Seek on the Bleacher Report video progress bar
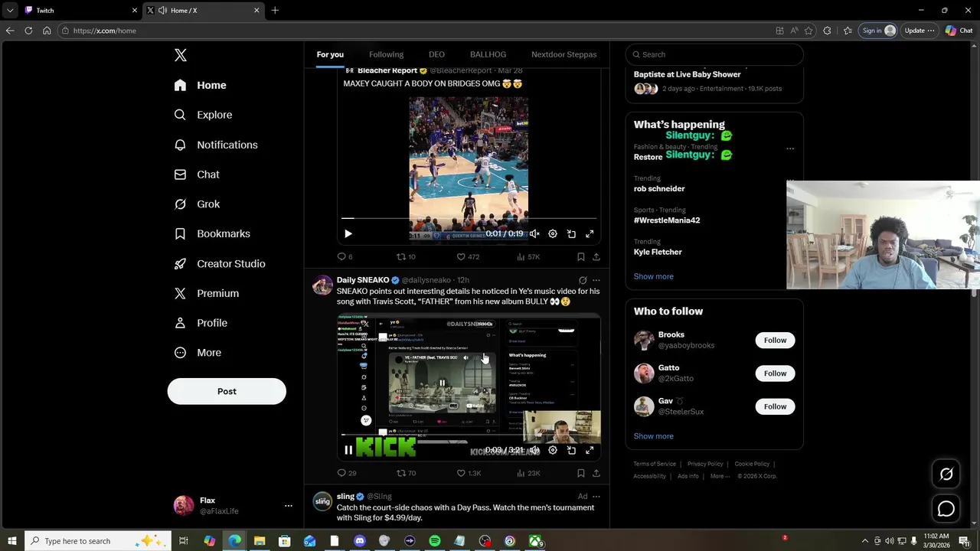Viewport: 980px width, 551px height. tap(469, 219)
